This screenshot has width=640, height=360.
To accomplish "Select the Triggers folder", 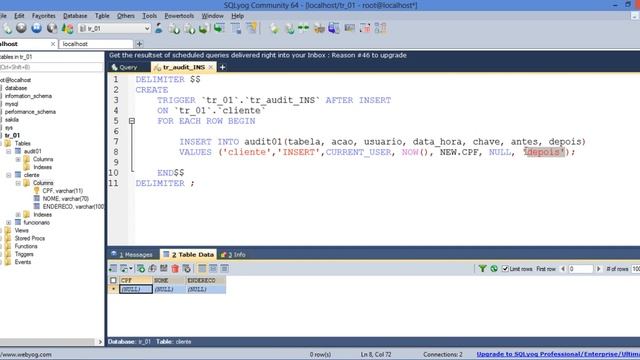I will [24, 254].
